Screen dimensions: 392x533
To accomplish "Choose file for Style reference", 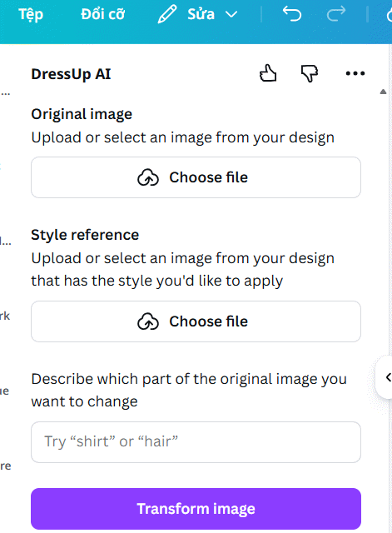I will click(196, 321).
